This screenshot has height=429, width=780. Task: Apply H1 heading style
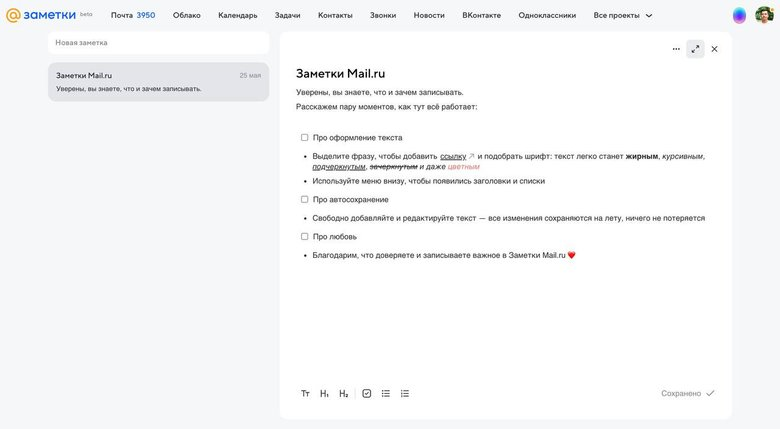pyautogui.click(x=324, y=394)
